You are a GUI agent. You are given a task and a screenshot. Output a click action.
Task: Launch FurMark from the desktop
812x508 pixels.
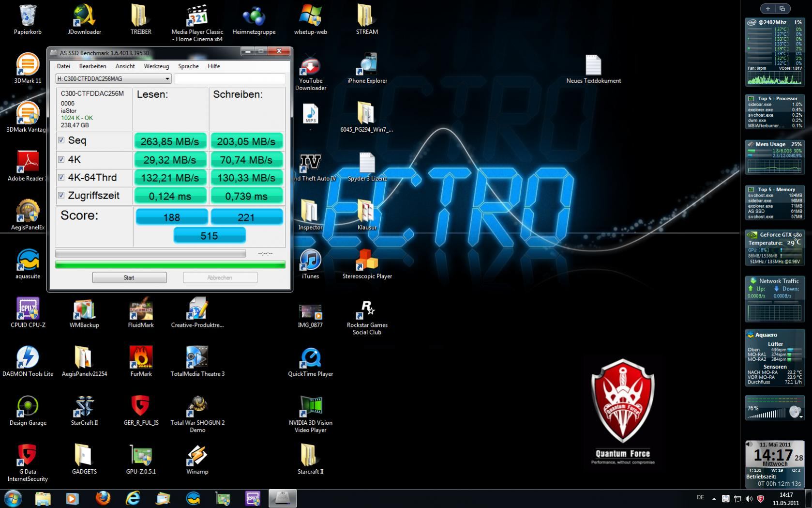tap(141, 362)
